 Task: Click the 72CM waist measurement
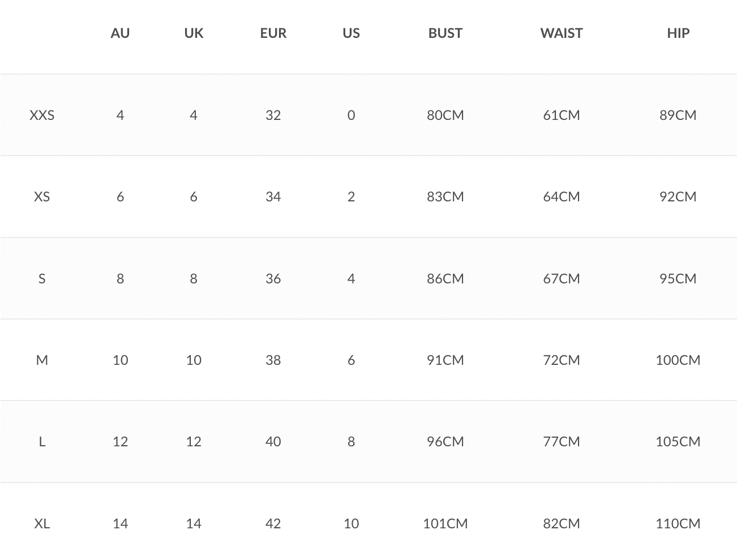click(x=561, y=360)
